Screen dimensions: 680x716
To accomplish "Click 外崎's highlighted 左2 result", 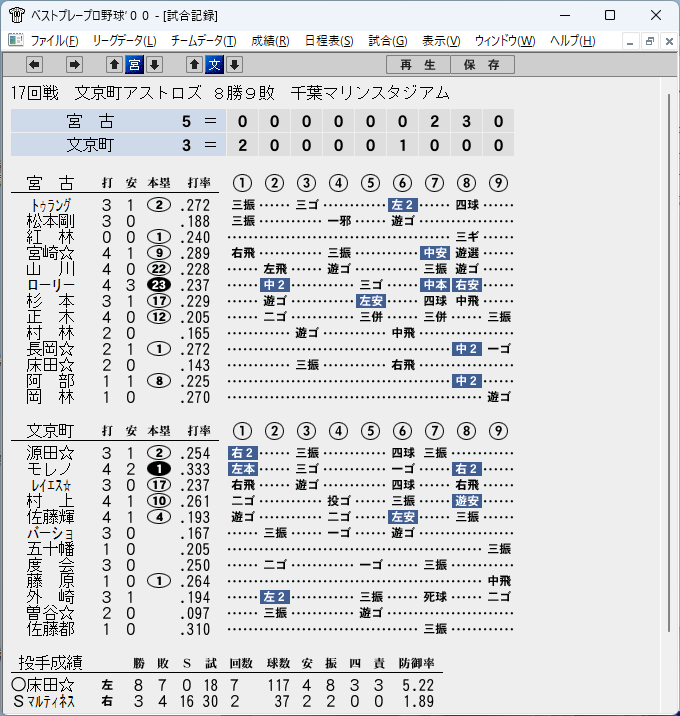I will click(274, 597).
